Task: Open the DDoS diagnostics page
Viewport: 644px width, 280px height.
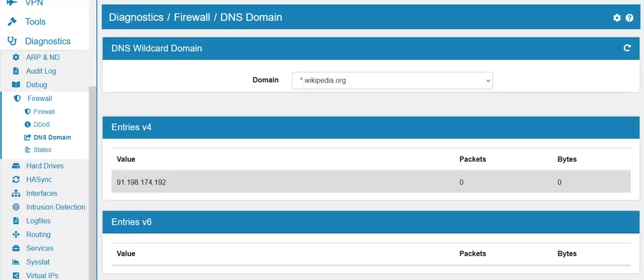Action: coord(42,125)
